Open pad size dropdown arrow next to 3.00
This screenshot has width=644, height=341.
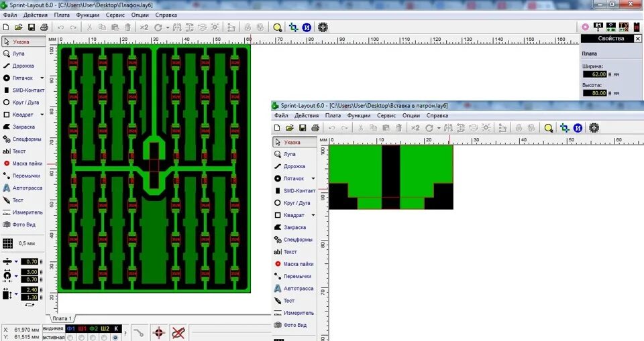pyautogui.click(x=16, y=276)
